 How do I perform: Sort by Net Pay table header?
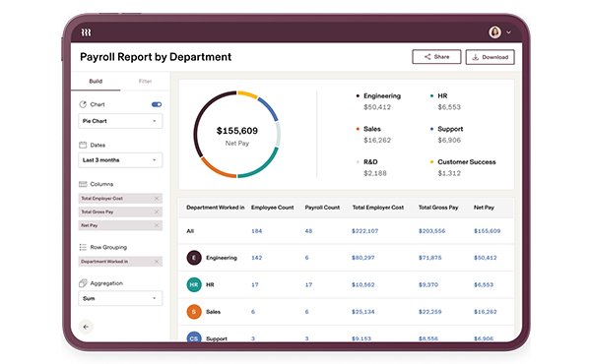484,208
